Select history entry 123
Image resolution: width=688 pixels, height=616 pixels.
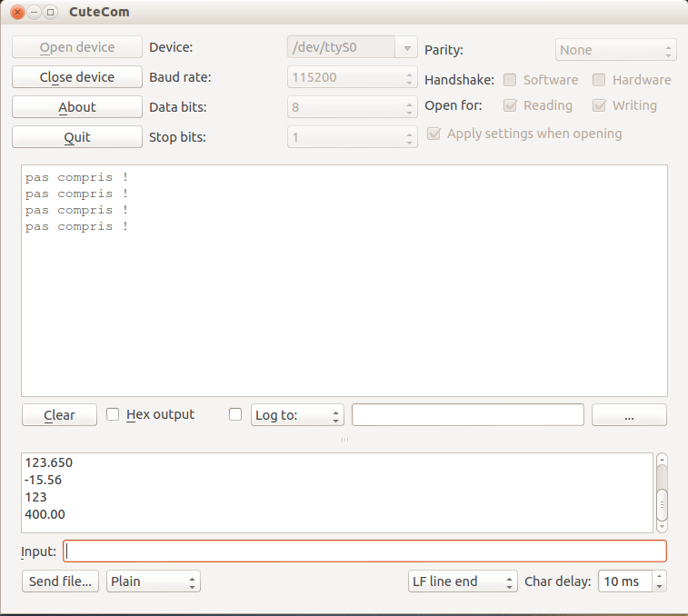click(x=337, y=497)
